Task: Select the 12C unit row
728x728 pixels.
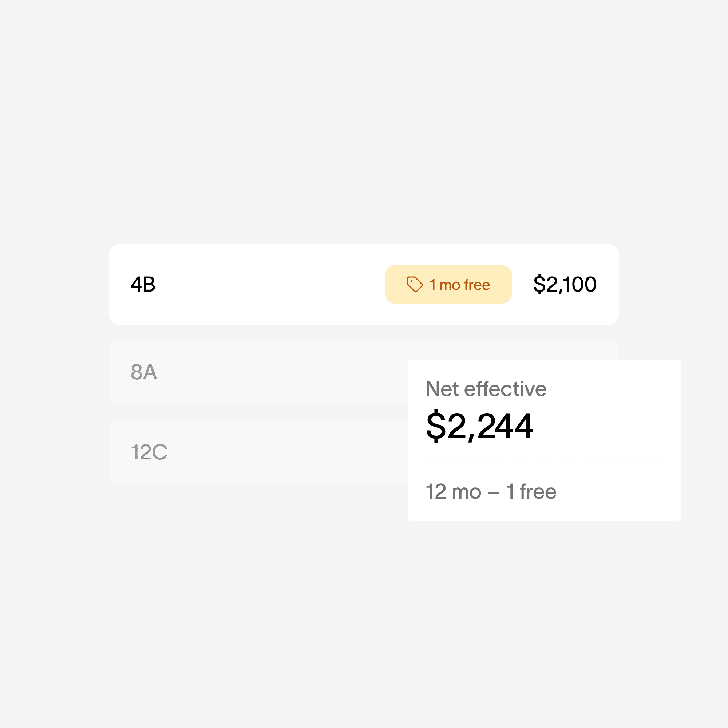Action: click(x=258, y=452)
